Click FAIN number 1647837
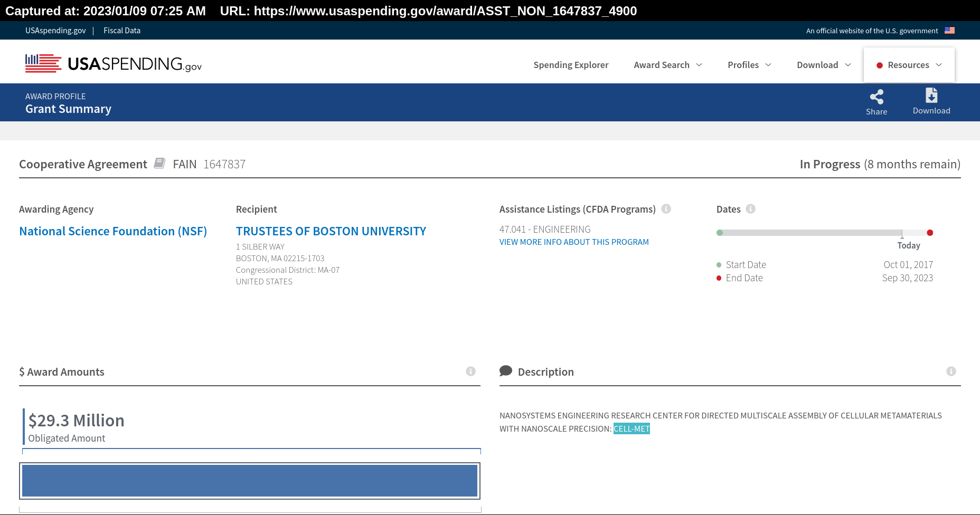Viewport: 980px width, 515px height. 224,164
